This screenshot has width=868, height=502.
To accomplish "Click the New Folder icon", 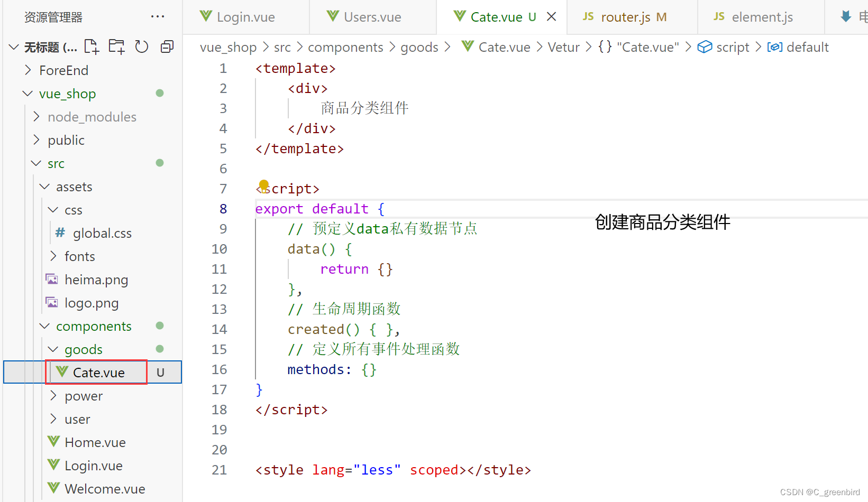I will [117, 47].
